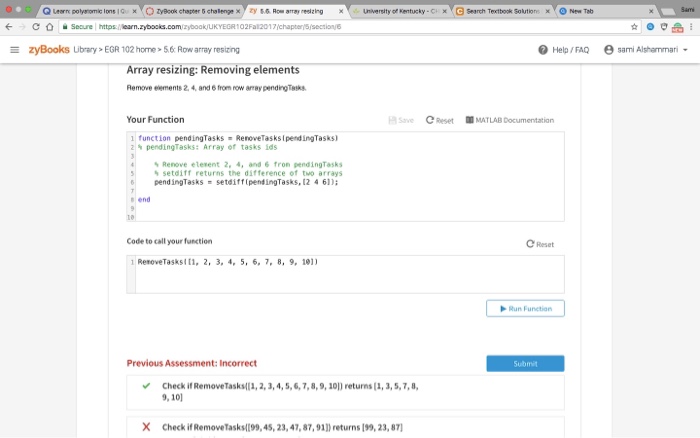
Task: Click the Sami profile button in title bar
Action: coord(688,9)
